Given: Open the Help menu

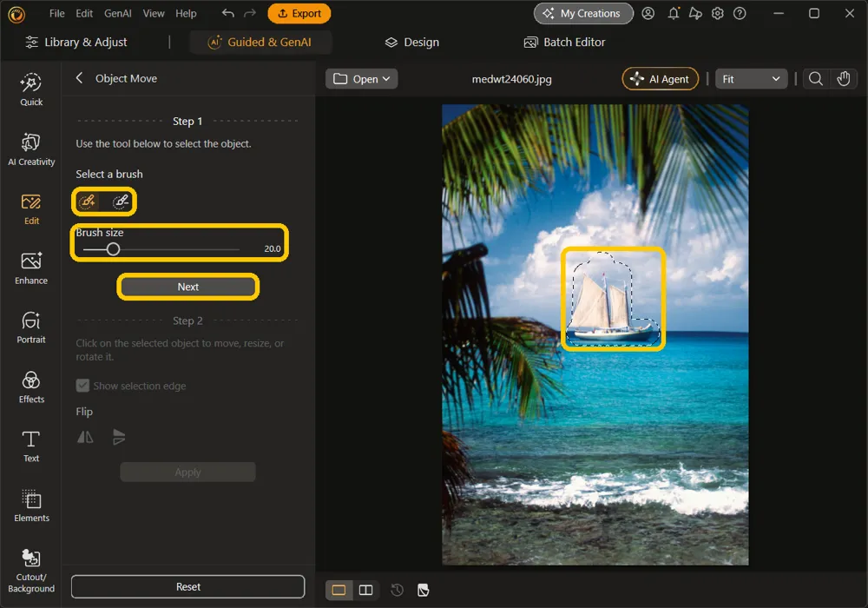Looking at the screenshot, I should [x=186, y=13].
